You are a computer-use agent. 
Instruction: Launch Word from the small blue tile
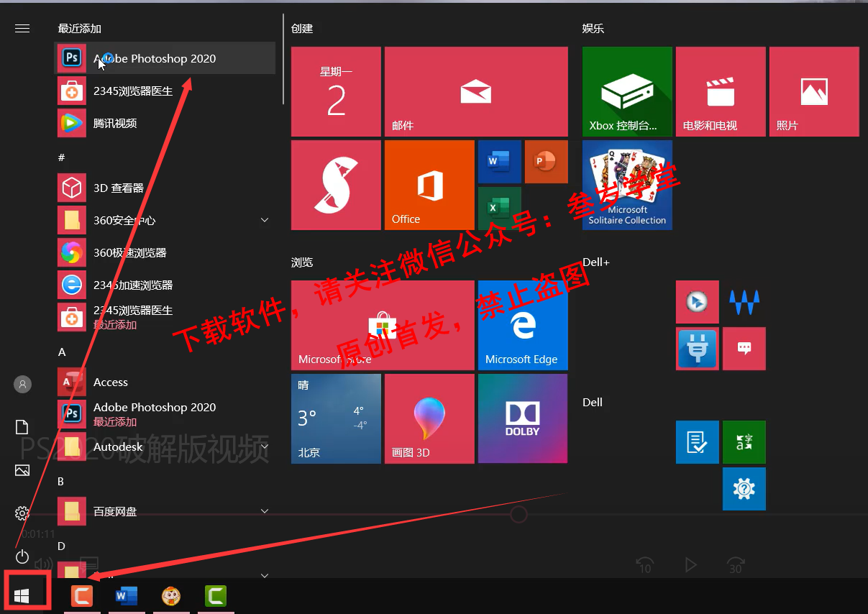point(499,162)
